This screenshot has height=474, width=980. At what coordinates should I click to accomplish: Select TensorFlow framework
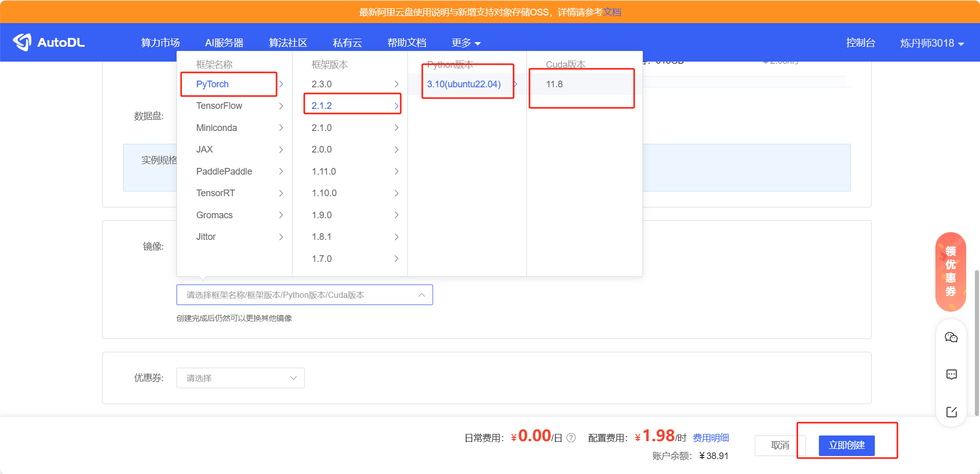[219, 106]
